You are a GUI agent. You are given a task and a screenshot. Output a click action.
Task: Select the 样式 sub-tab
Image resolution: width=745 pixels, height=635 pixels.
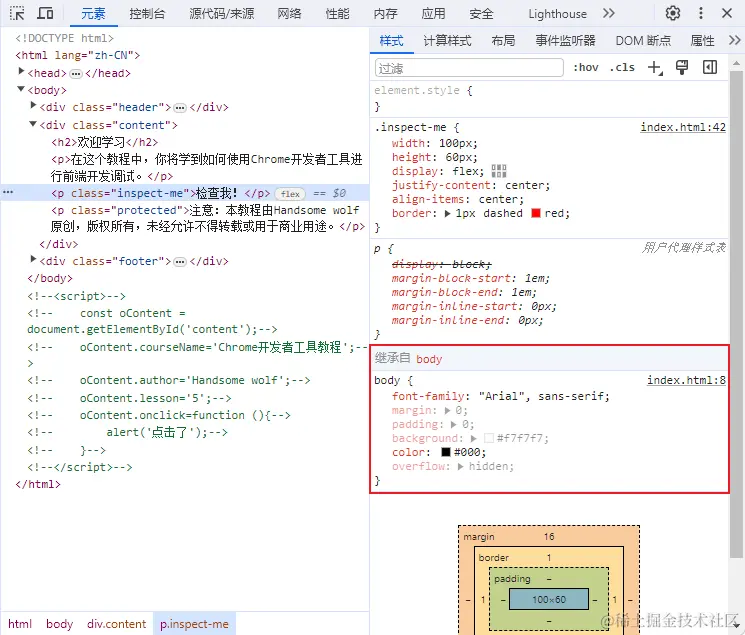(392, 41)
